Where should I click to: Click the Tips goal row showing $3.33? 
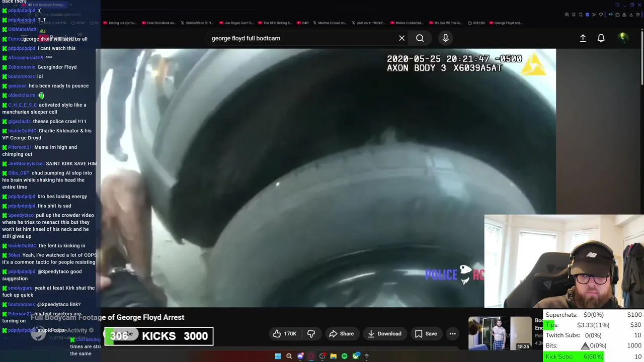(x=594, y=325)
